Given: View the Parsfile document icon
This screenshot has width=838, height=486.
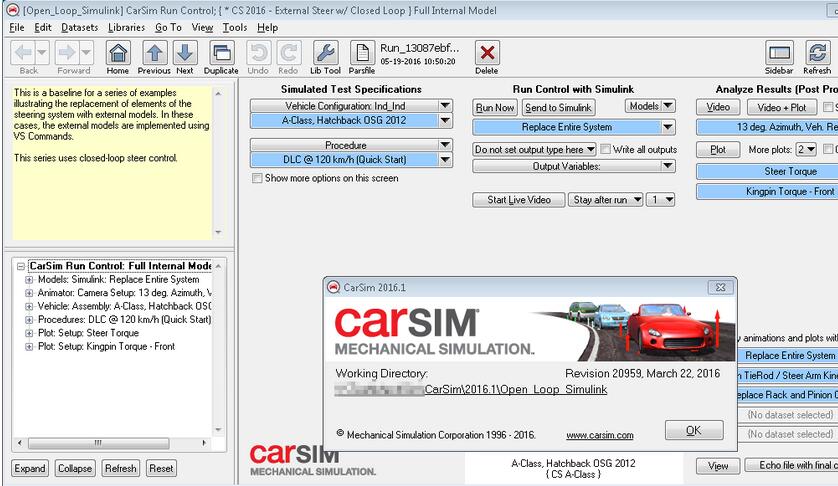Looking at the screenshot, I should tap(362, 53).
